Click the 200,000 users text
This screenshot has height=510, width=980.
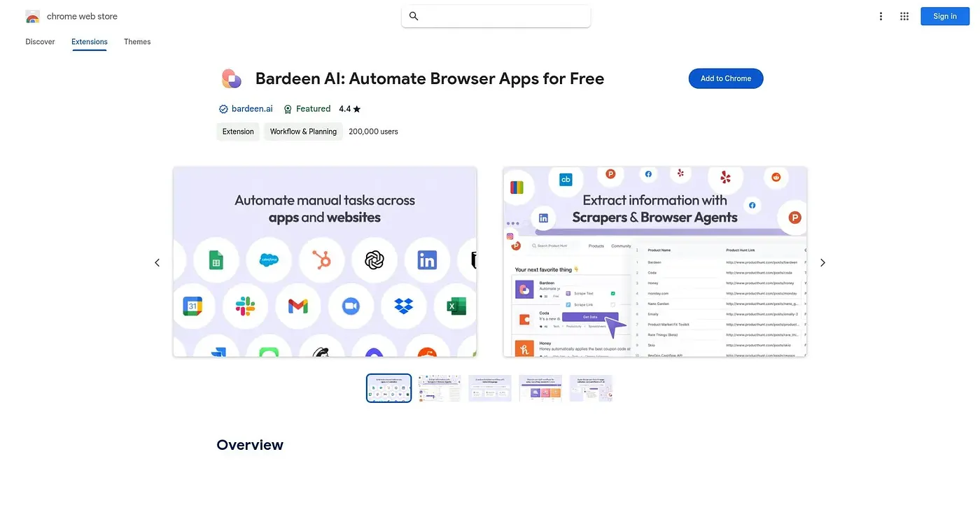click(x=373, y=132)
